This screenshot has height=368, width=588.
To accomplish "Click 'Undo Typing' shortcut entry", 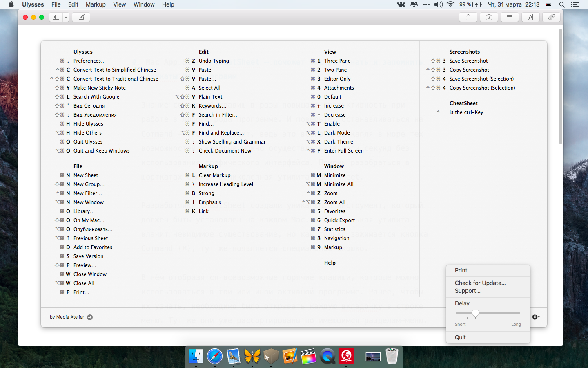I will pos(214,61).
